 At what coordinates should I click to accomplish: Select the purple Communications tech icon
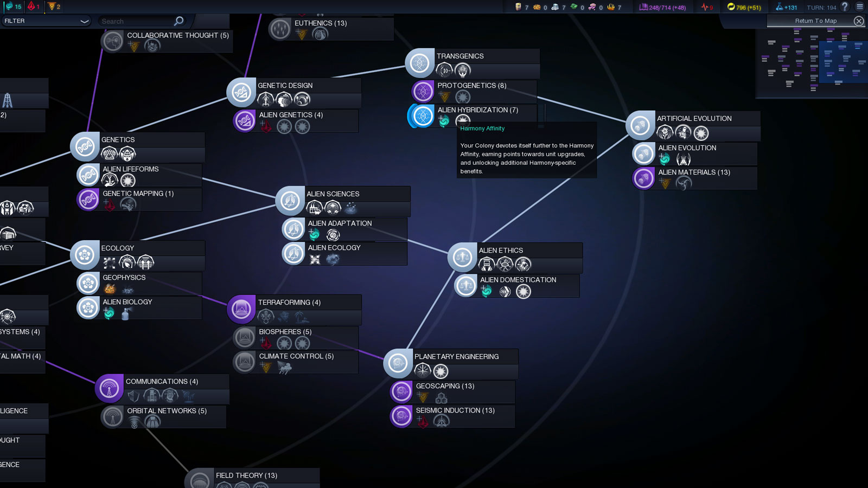coord(109,388)
